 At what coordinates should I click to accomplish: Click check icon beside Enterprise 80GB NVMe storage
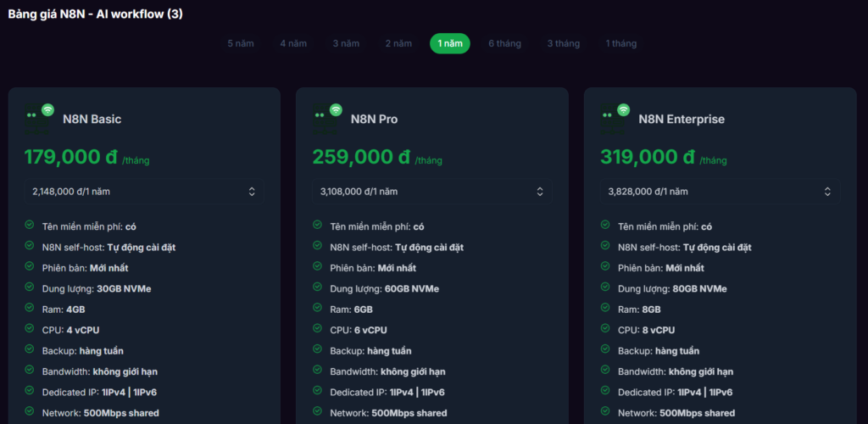(x=606, y=287)
